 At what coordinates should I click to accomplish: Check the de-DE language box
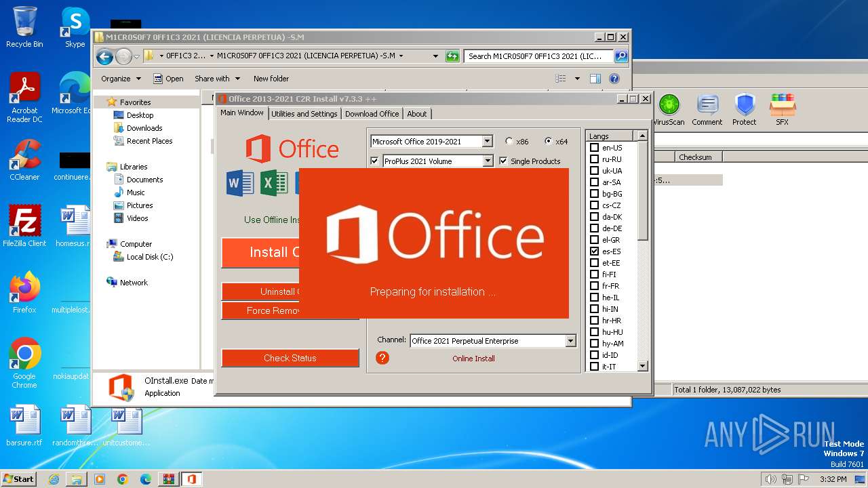(595, 228)
